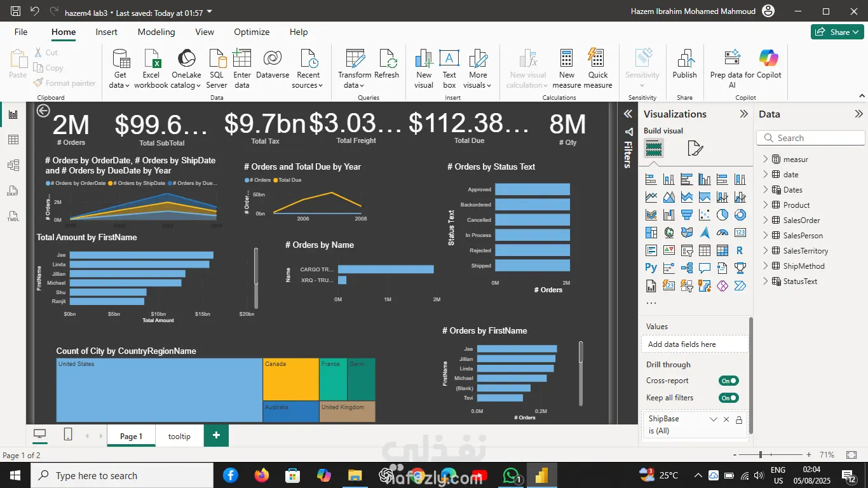Click the lock icon on ShipBase filter
This screenshot has height=488, width=868.
coord(739,419)
